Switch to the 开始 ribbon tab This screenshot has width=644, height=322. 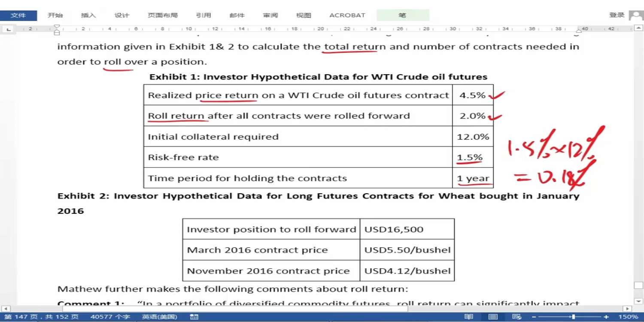55,15
